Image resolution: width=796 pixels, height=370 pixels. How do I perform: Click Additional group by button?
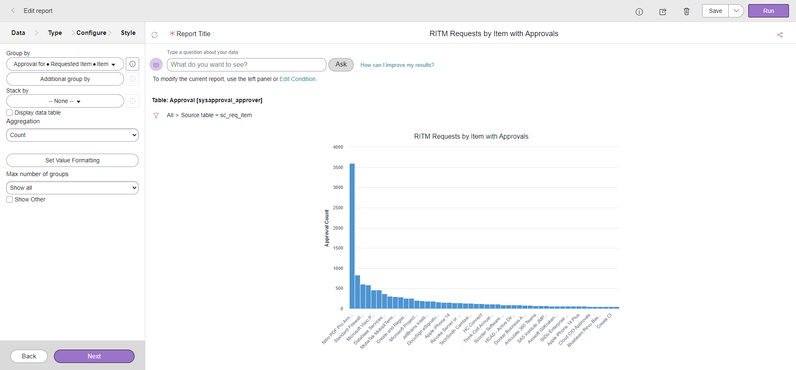pyautogui.click(x=65, y=79)
